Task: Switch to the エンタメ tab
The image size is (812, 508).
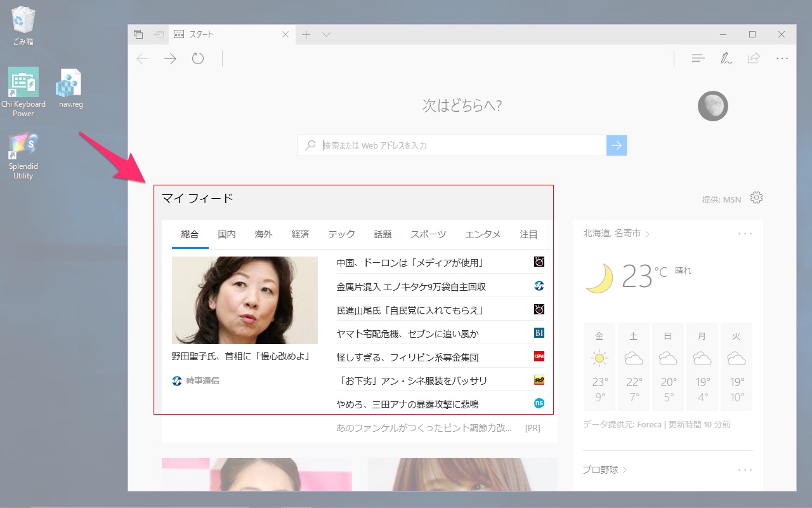Action: pyautogui.click(x=483, y=234)
